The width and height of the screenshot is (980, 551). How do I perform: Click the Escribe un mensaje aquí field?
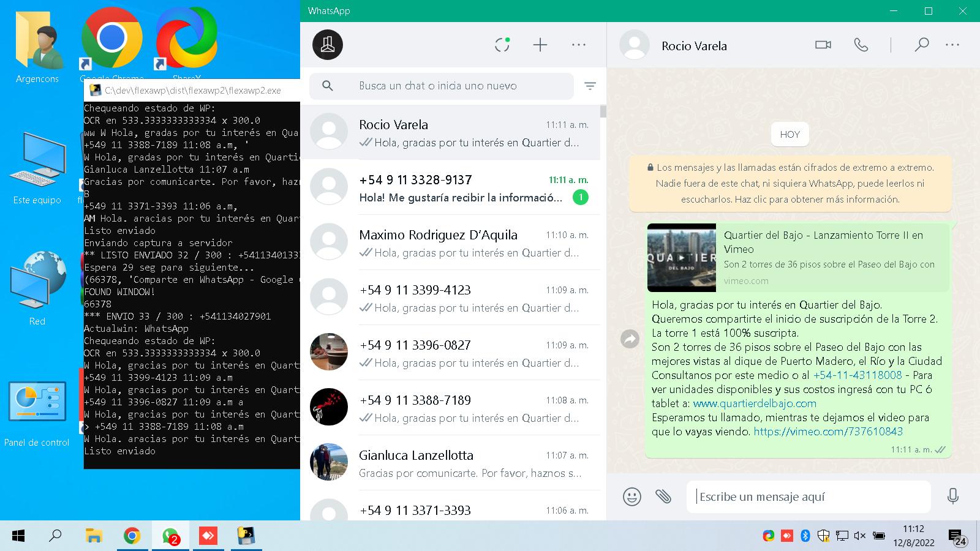(x=809, y=497)
